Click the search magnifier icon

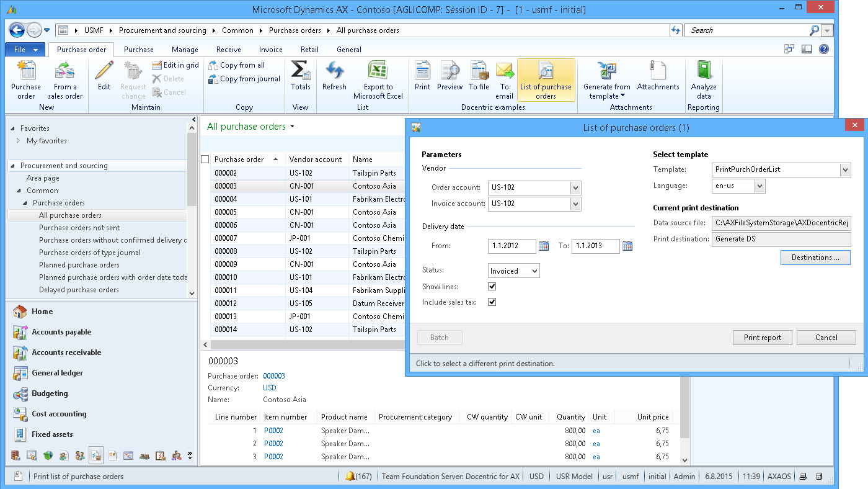[815, 30]
